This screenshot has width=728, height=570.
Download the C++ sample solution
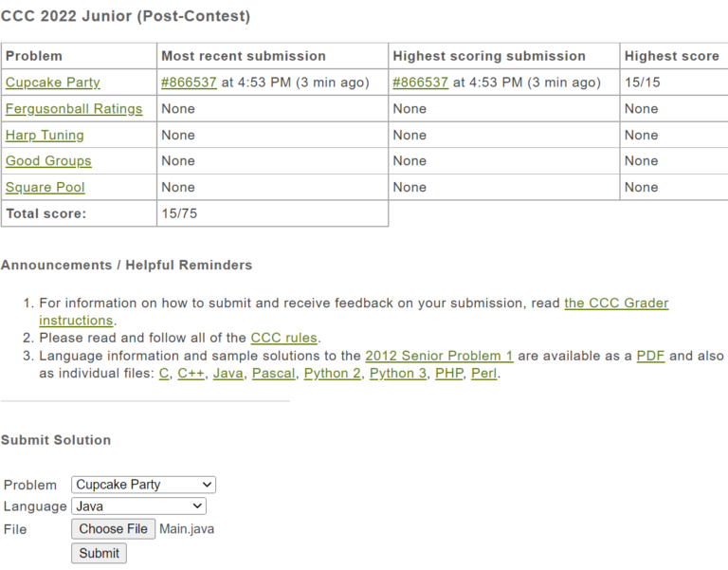coord(191,374)
